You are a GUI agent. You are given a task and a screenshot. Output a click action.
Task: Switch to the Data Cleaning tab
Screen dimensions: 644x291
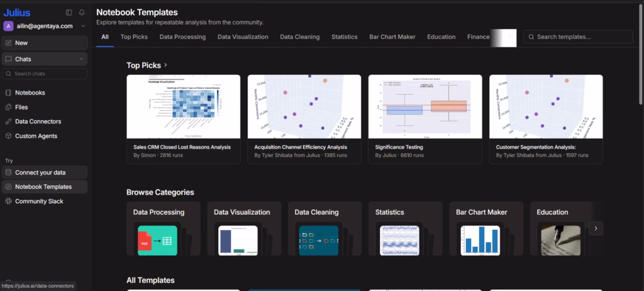(300, 37)
